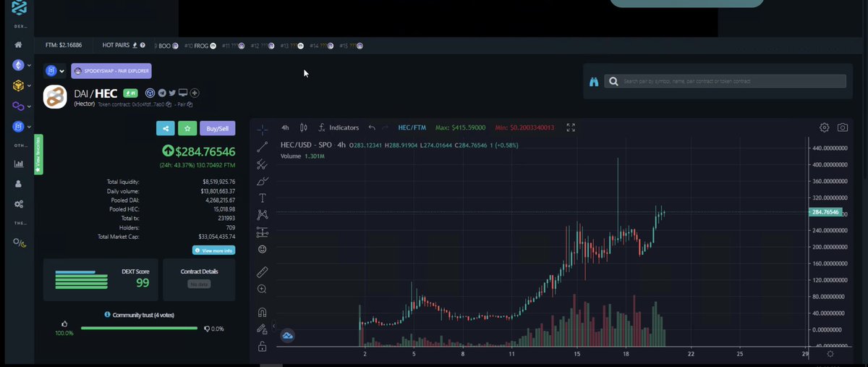This screenshot has height=367, width=868.
Task: Click the thumbs-down community trust vote
Action: (x=208, y=329)
